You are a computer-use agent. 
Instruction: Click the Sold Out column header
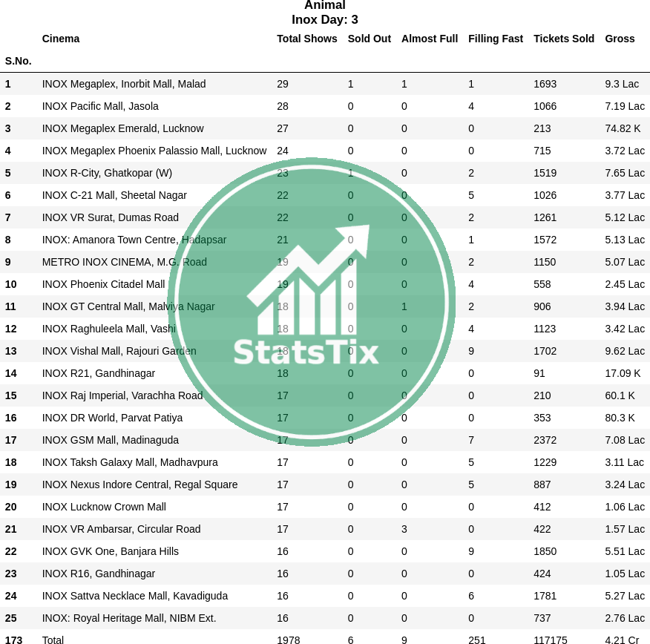pyautogui.click(x=369, y=39)
